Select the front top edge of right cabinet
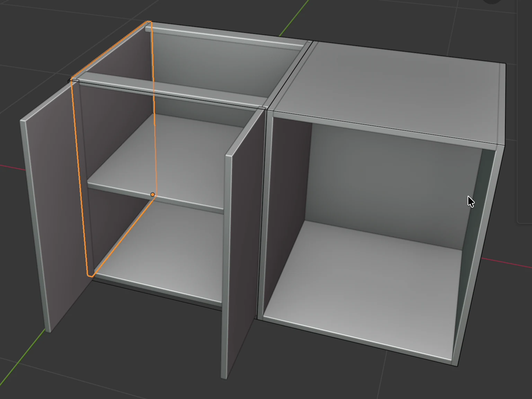Screen dimensions: 532x399 tap(384, 128)
